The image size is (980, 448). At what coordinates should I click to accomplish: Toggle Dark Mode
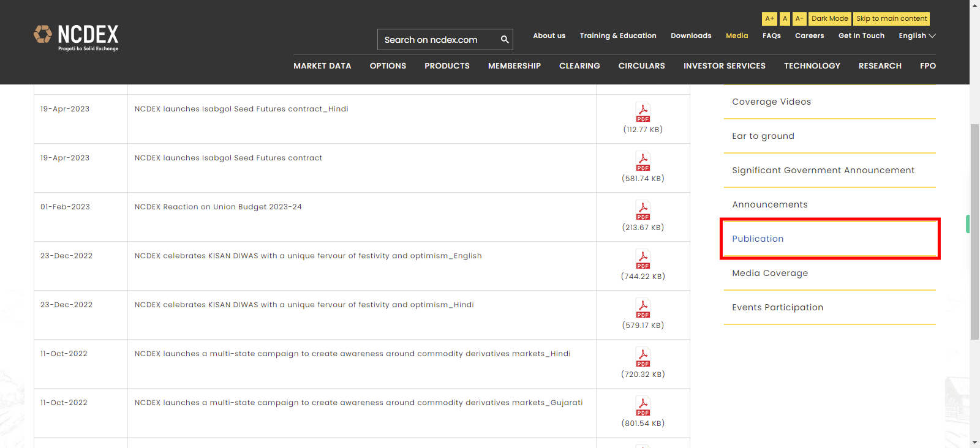coord(830,19)
